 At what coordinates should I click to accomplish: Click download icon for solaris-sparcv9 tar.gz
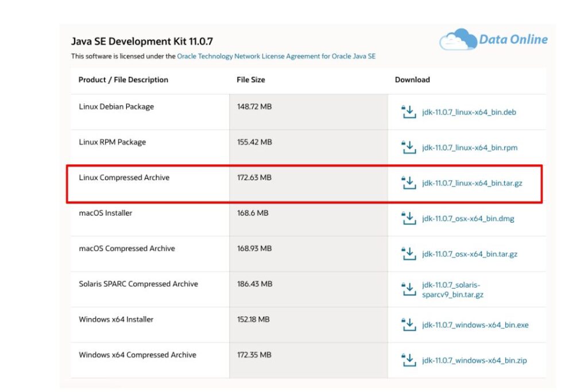408,289
